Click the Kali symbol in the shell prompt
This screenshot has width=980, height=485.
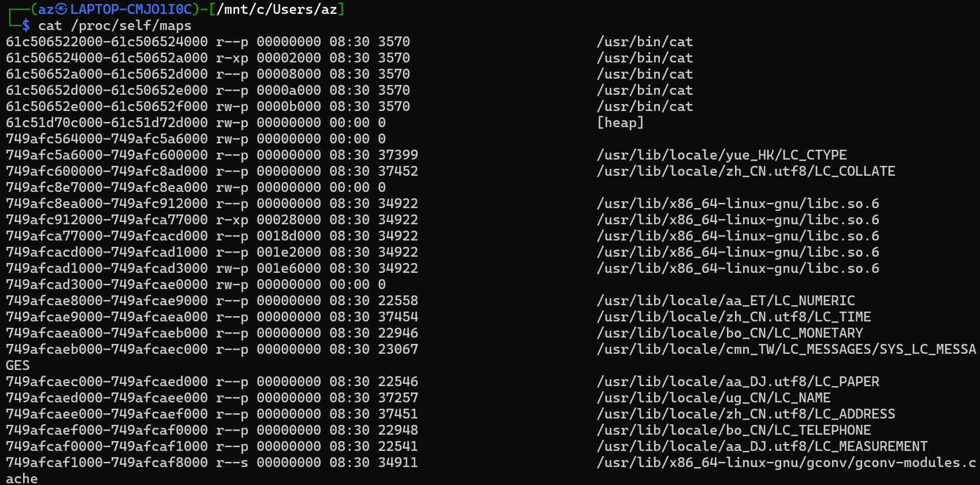point(62,9)
